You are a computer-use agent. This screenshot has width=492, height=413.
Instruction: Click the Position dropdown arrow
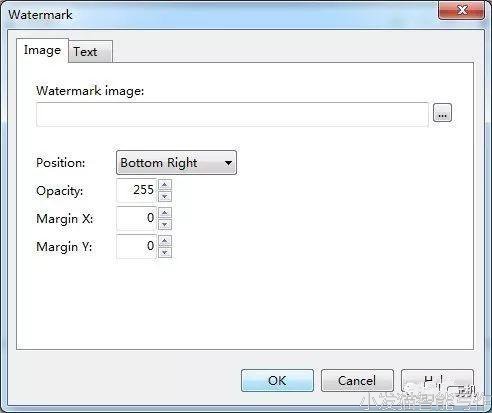228,163
